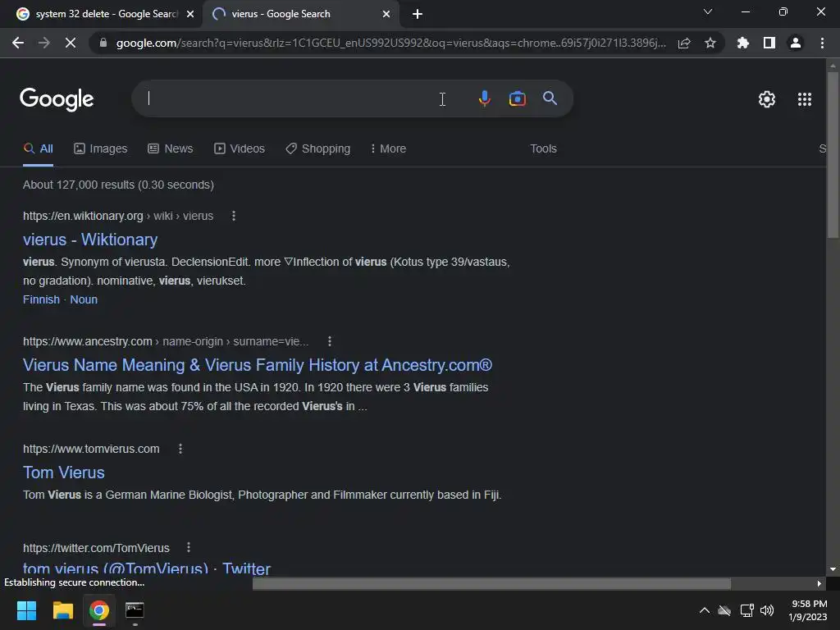Screen dimensions: 840x630
Task: Open Chrome profile avatar
Action: (795, 43)
